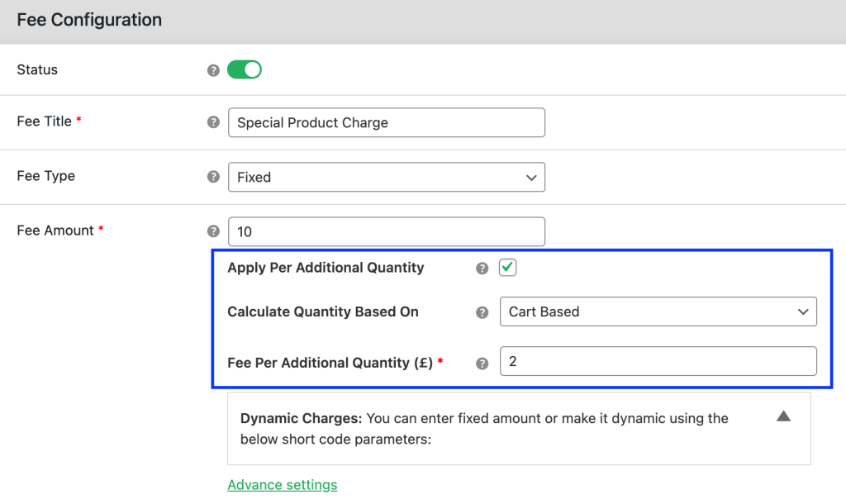Click the collapse arrow on Dynamic Charges panel
Image resolution: width=846 pixels, height=504 pixels.
783,416
